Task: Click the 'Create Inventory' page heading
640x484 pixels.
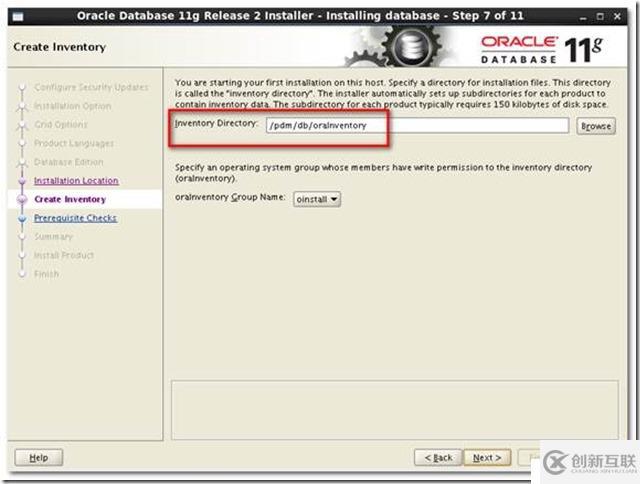Action: point(60,47)
